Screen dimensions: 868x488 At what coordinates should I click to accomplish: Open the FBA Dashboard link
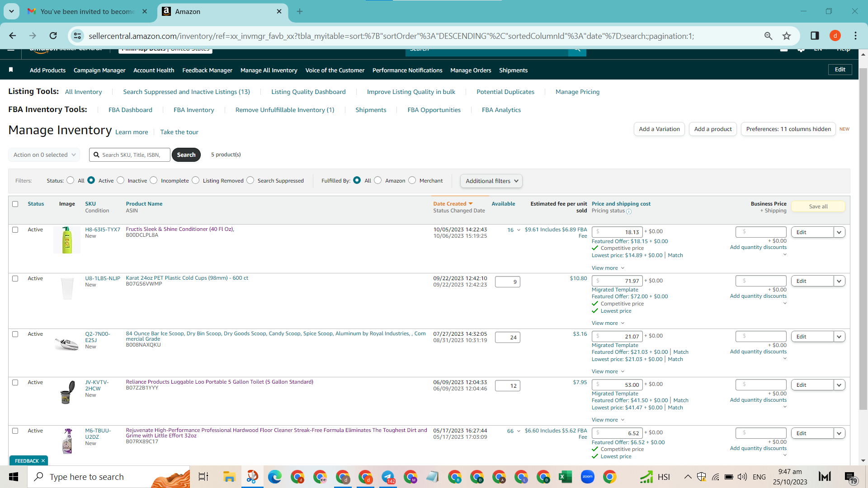click(x=130, y=110)
